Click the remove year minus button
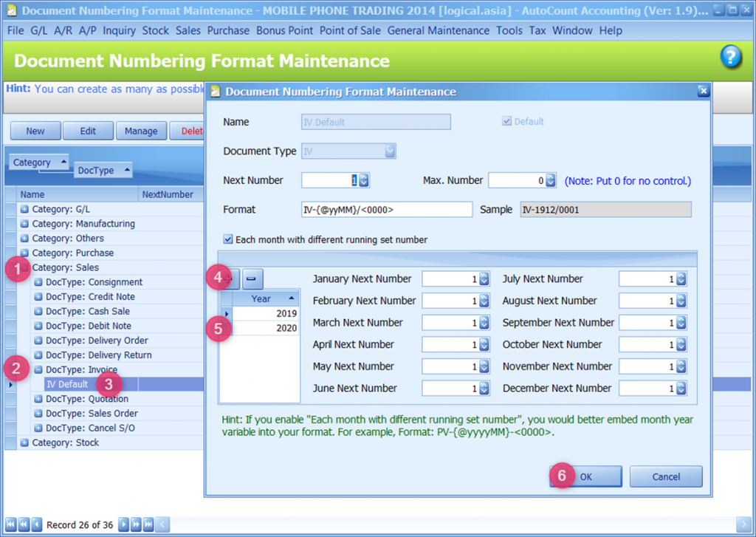This screenshot has width=756, height=537. point(252,278)
